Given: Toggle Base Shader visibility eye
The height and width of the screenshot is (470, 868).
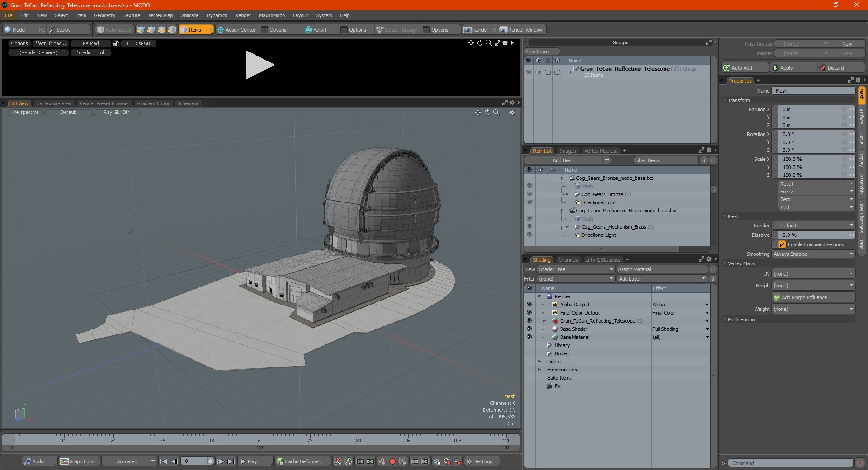Looking at the screenshot, I should click(529, 329).
